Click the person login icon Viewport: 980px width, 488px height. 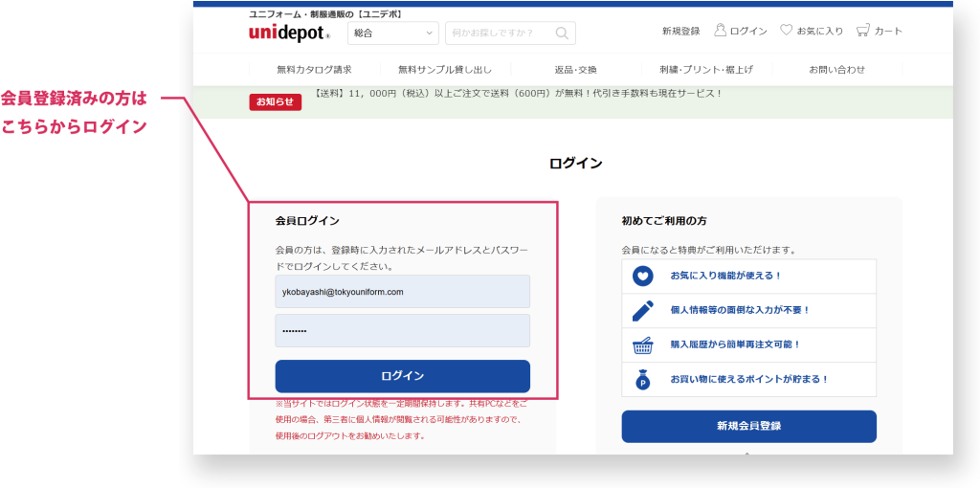coord(720,31)
